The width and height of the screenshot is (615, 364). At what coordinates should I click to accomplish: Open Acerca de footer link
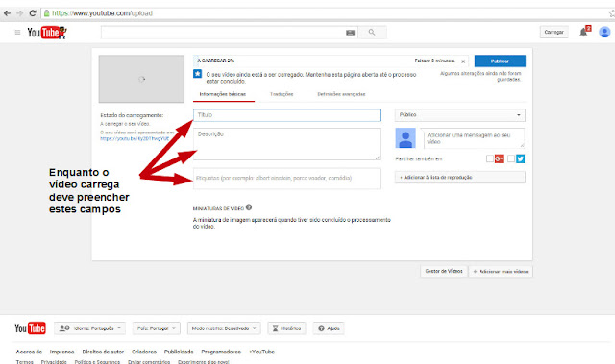[29, 352]
